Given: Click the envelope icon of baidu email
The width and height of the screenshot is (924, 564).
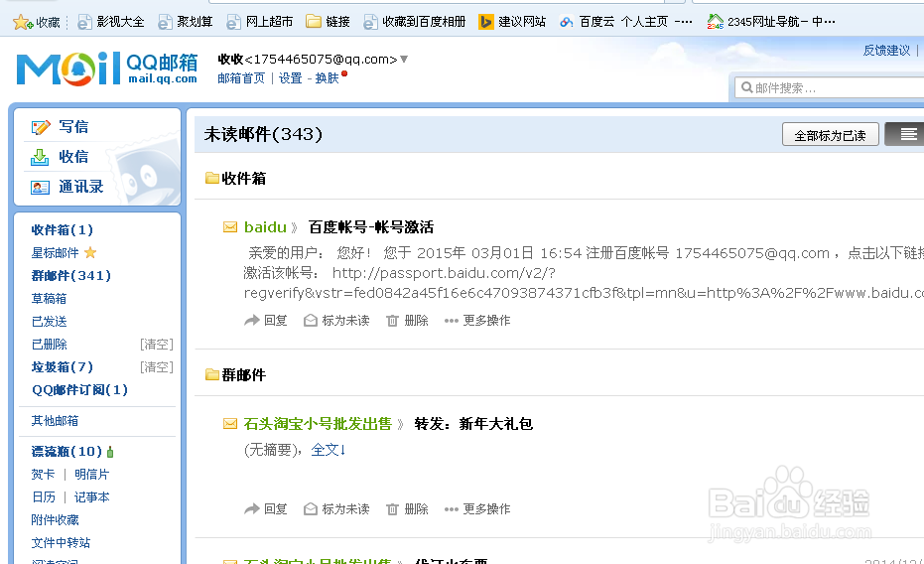Looking at the screenshot, I should (230, 227).
